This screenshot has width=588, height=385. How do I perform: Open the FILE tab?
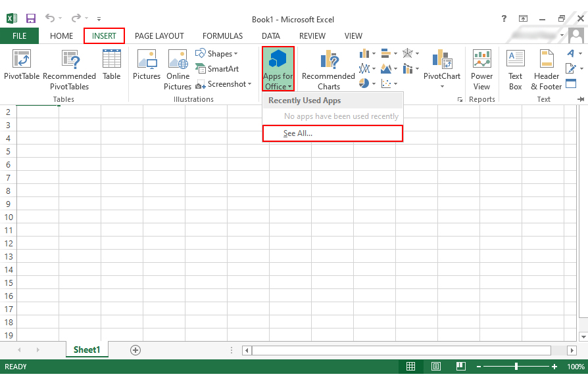tap(20, 36)
